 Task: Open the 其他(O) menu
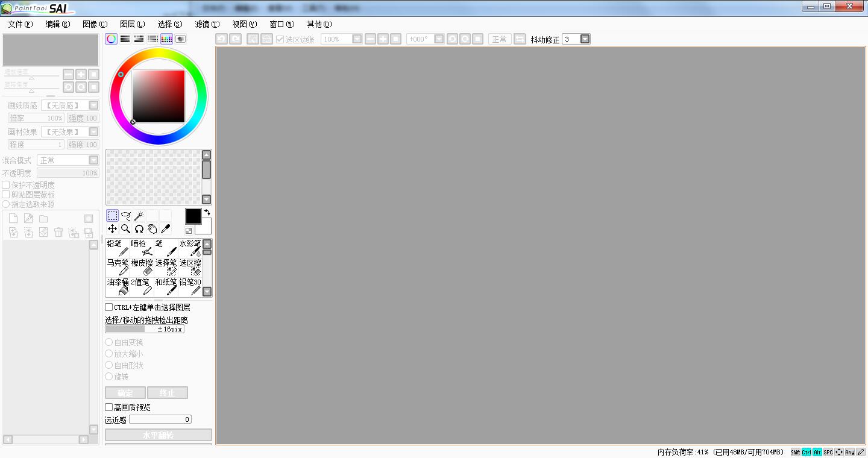(x=319, y=24)
